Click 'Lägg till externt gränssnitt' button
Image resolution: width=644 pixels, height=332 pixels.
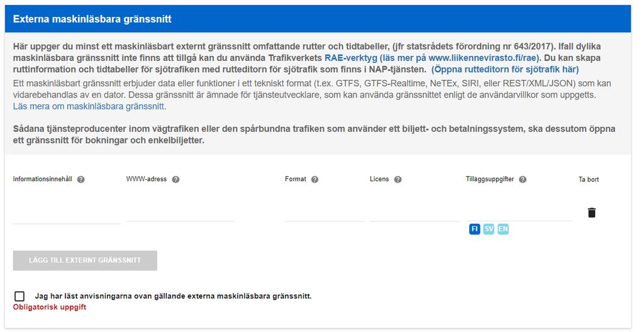[85, 260]
